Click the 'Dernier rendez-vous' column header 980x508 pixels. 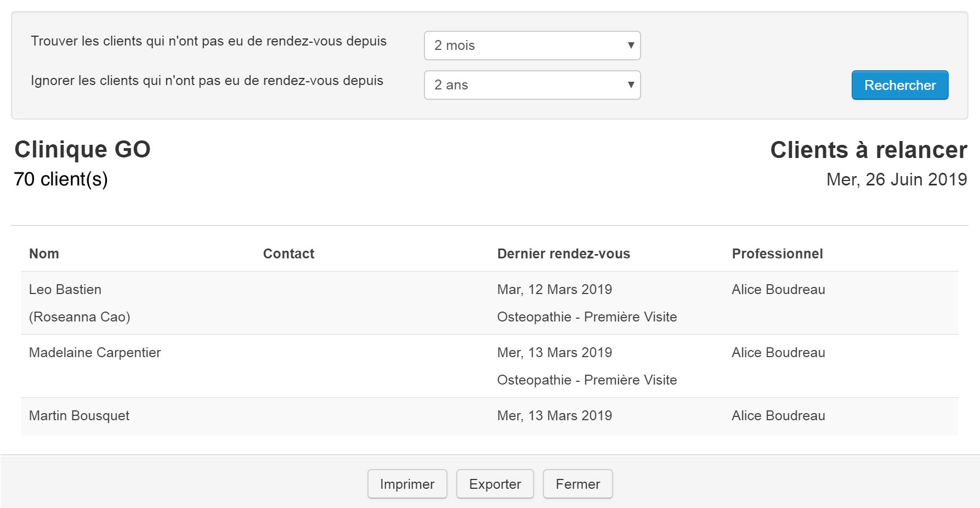[x=564, y=253]
